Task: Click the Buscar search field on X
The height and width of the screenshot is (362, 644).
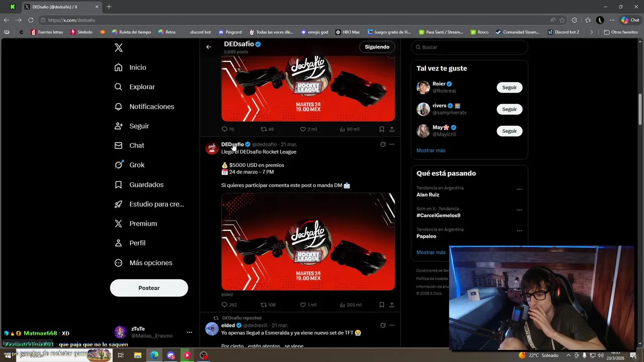Action: pyautogui.click(x=469, y=47)
